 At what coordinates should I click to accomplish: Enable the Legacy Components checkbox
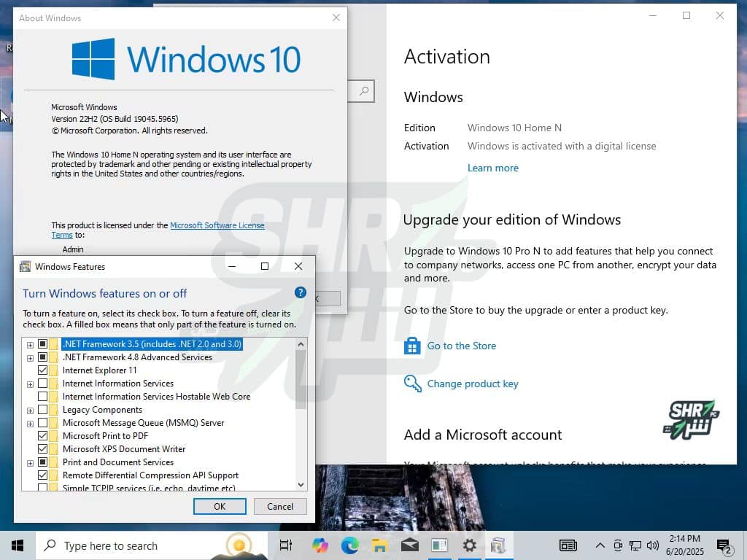point(42,410)
